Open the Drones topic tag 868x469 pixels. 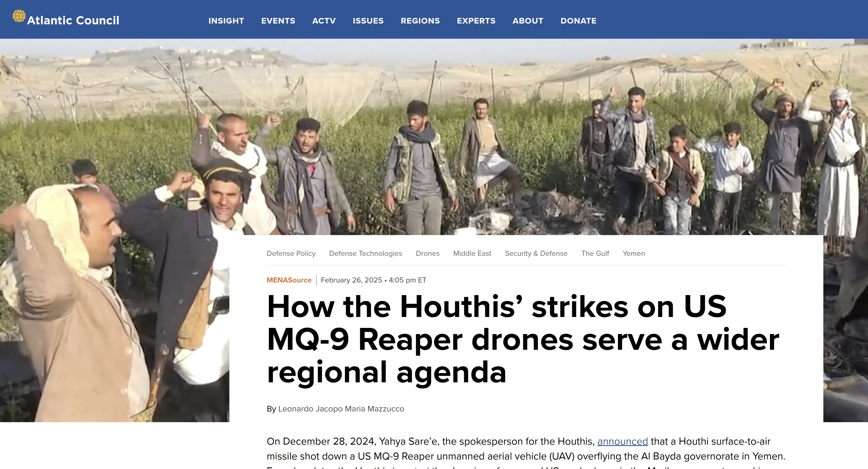[427, 253]
